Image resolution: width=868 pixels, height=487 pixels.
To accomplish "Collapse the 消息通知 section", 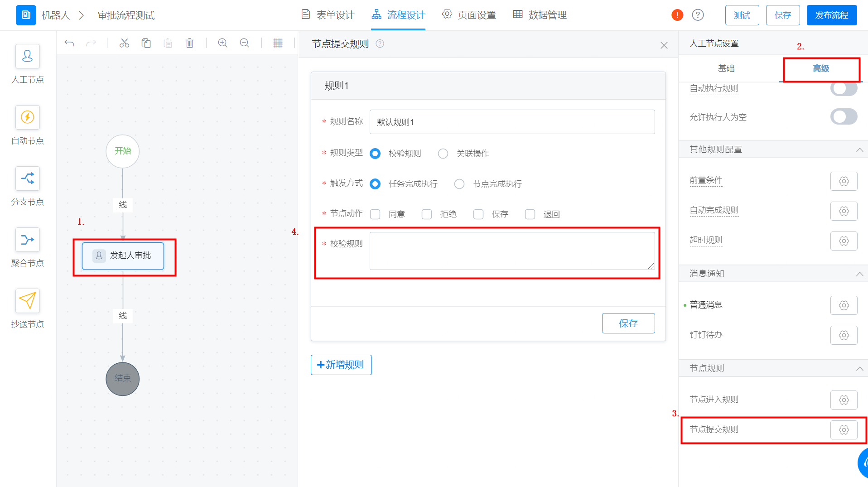I will point(859,274).
